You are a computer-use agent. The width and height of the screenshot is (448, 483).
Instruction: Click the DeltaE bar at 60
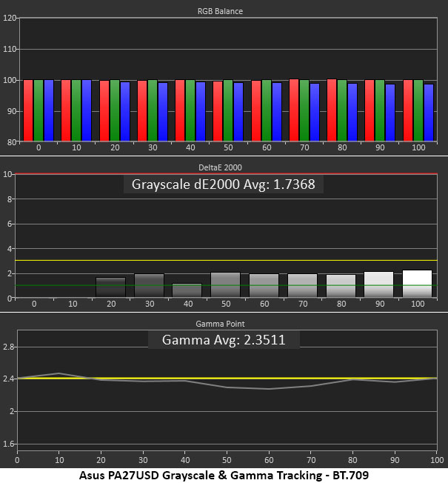(x=264, y=285)
